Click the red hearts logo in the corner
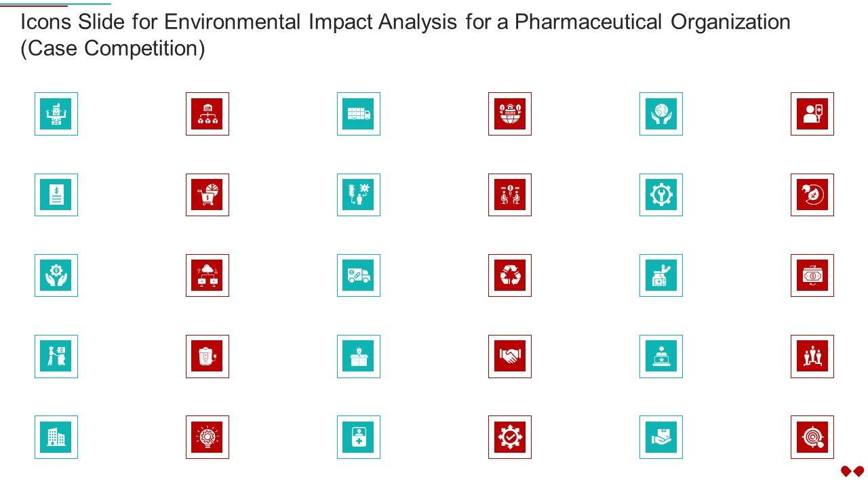Image resolution: width=868 pixels, height=488 pixels. 852,471
